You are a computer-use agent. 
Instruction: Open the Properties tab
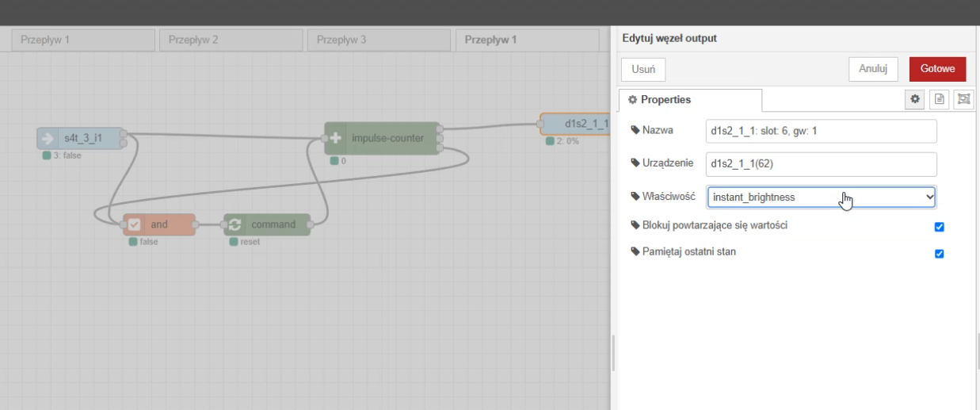pos(690,100)
